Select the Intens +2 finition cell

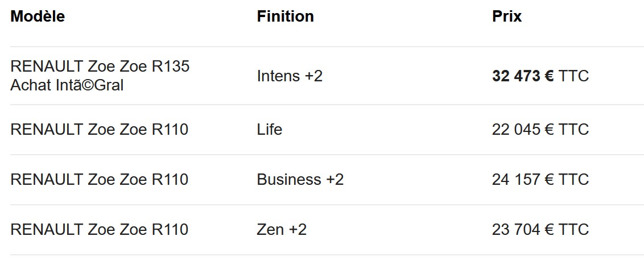(290, 76)
